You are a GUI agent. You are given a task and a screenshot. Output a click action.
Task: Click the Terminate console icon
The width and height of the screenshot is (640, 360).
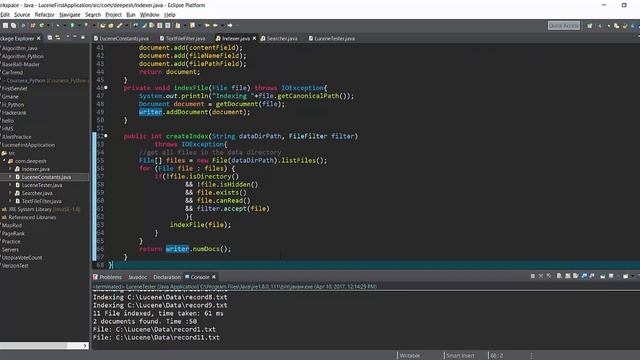(533, 276)
